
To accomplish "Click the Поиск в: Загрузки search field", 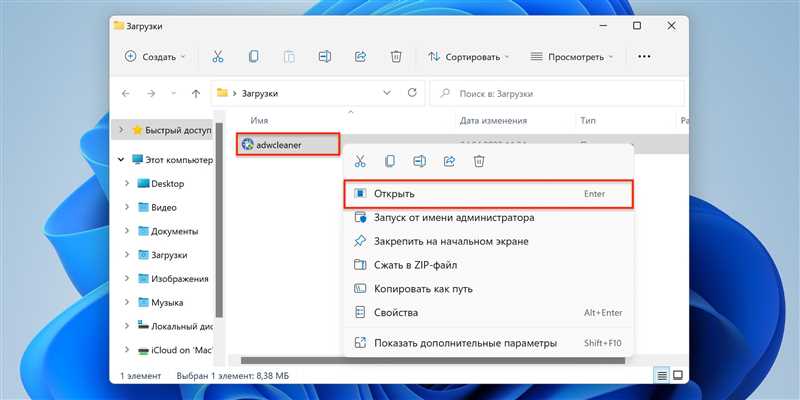I will coord(557,93).
